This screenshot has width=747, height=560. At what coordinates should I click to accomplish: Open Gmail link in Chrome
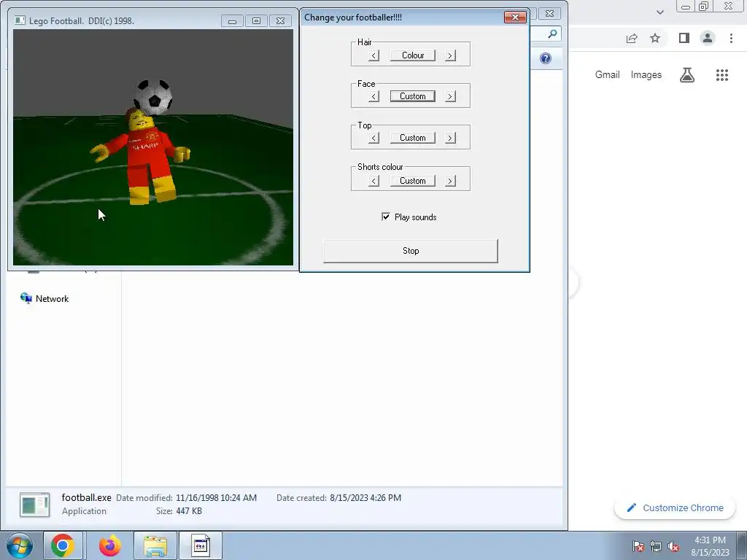(x=608, y=75)
